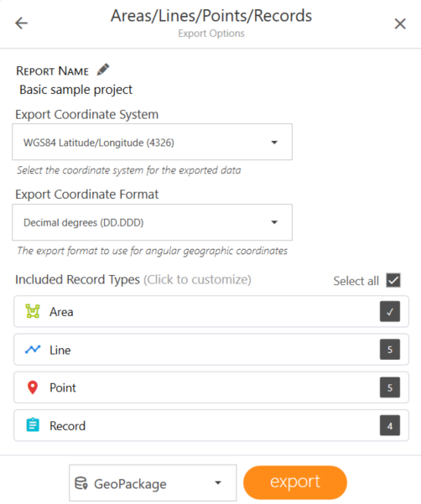Toggle the Line count badge showing 5
The image size is (421, 504).
click(390, 350)
